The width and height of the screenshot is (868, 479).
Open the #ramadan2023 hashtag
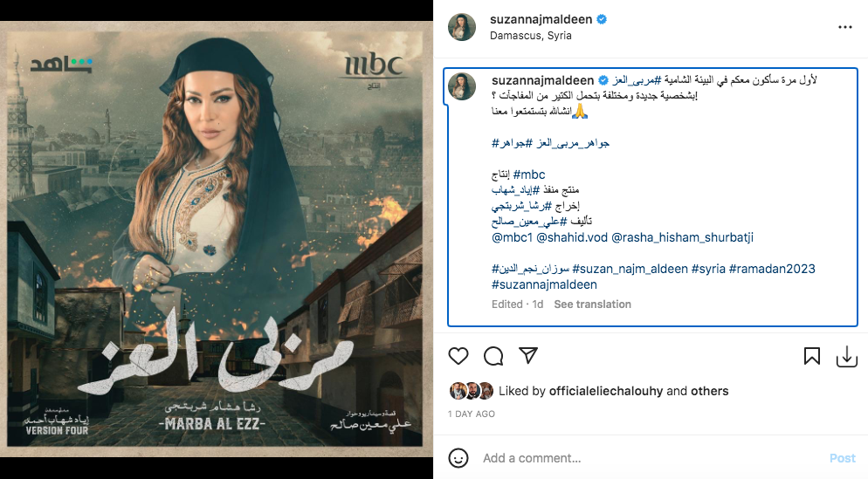pyautogui.click(x=772, y=269)
